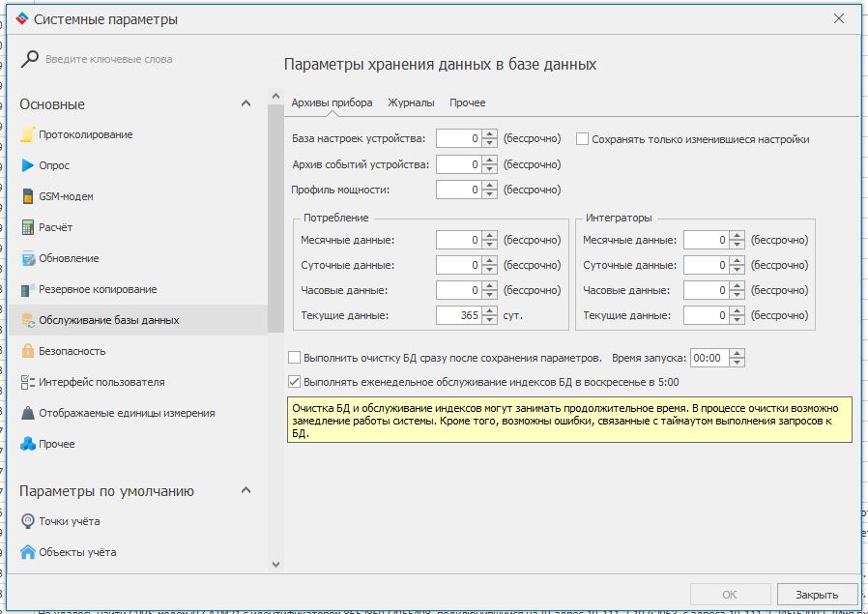The height and width of the screenshot is (614, 868).
Task: Check Выполнить очистку БД сразу после сохранения
Action: click(295, 357)
